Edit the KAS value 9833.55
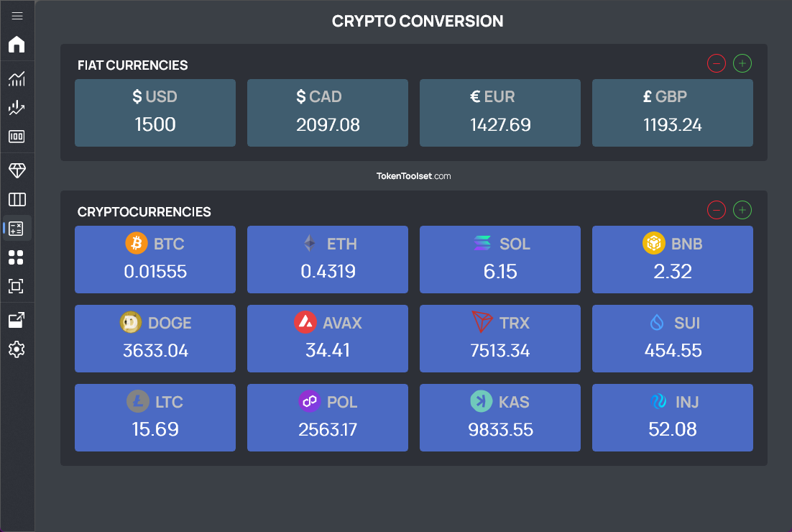 [500, 429]
